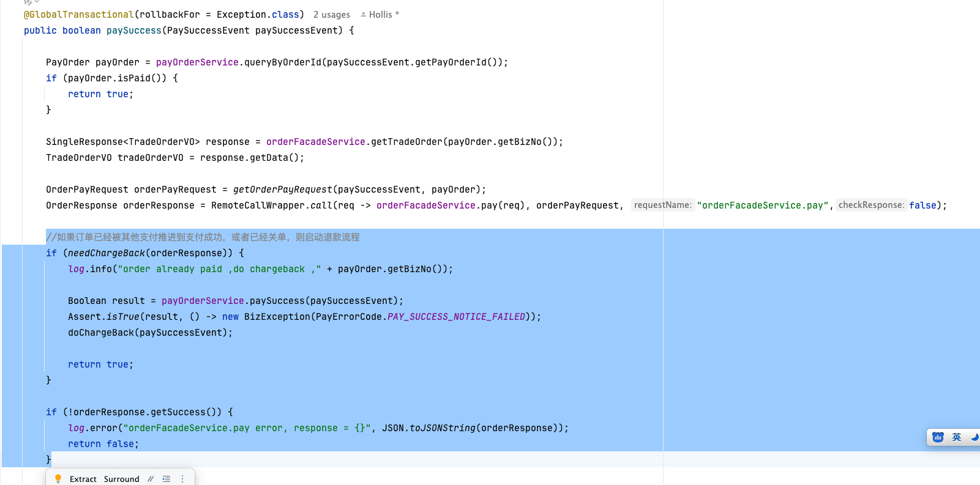Click the reformat code icon in floating toolbar
The width and height of the screenshot is (980, 485).
[166, 479]
